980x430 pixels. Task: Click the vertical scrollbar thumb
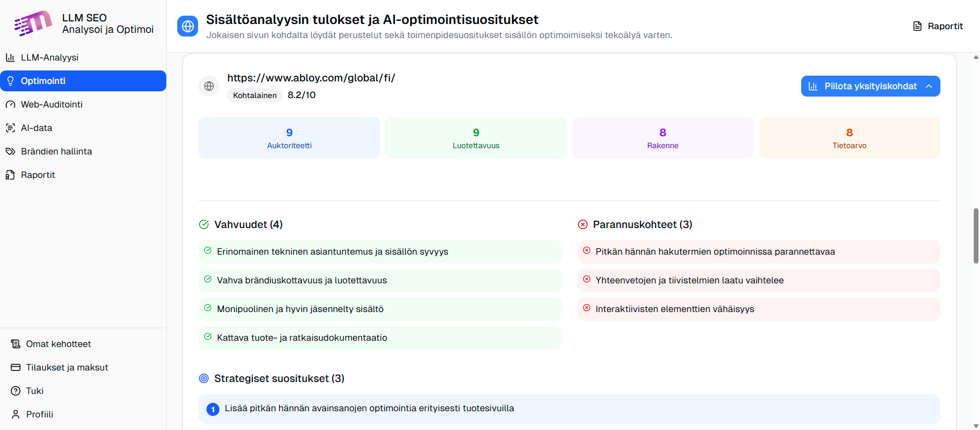point(976,236)
